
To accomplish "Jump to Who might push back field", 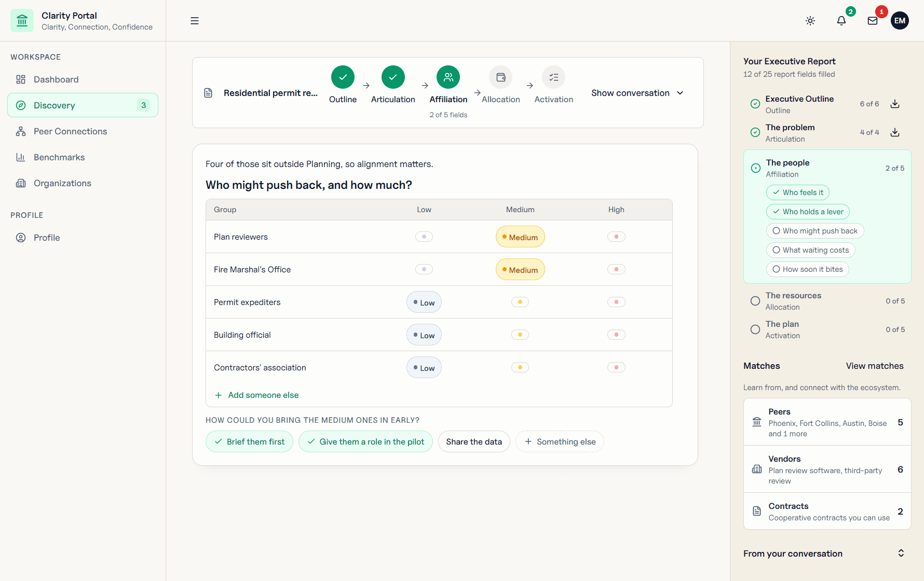I will point(815,231).
